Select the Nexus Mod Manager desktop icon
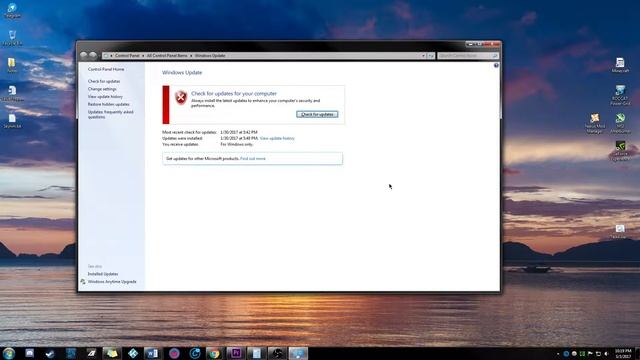Viewport: 640px width, 360px height. click(595, 123)
